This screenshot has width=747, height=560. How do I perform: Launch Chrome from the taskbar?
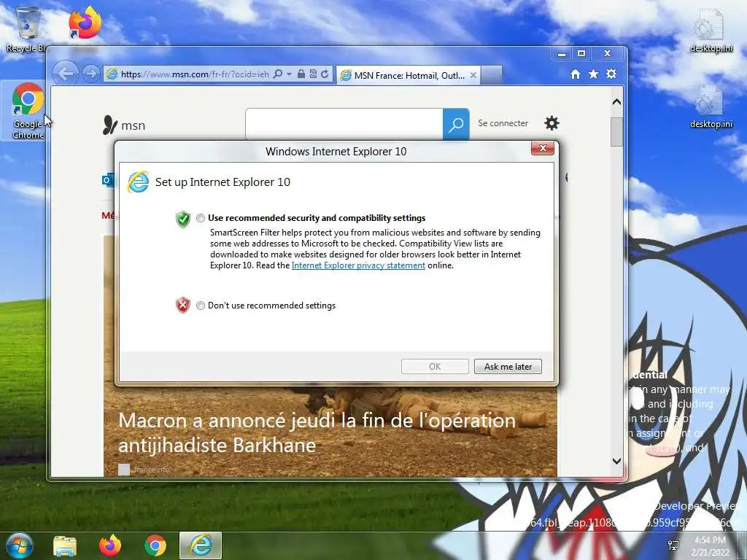click(x=155, y=545)
